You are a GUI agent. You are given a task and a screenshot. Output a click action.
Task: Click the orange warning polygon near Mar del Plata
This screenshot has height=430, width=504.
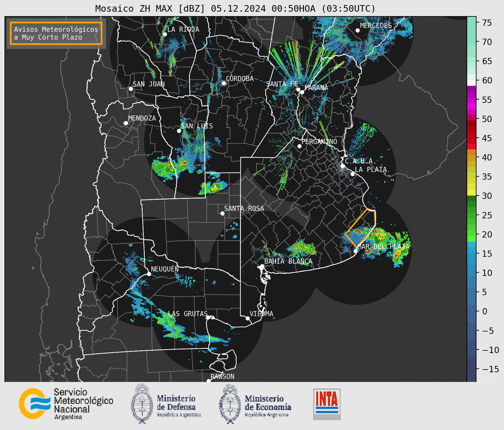pyautogui.click(x=361, y=228)
